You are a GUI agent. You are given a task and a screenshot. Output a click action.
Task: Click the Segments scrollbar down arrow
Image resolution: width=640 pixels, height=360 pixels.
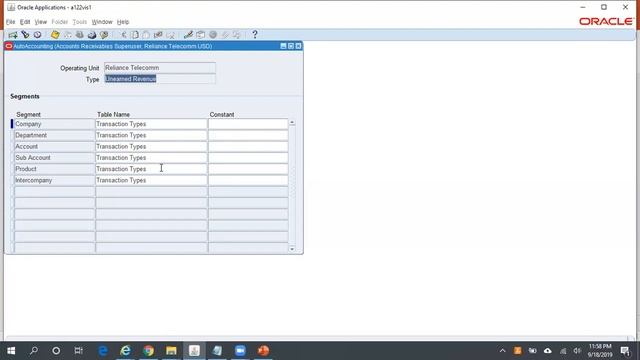coord(292,249)
